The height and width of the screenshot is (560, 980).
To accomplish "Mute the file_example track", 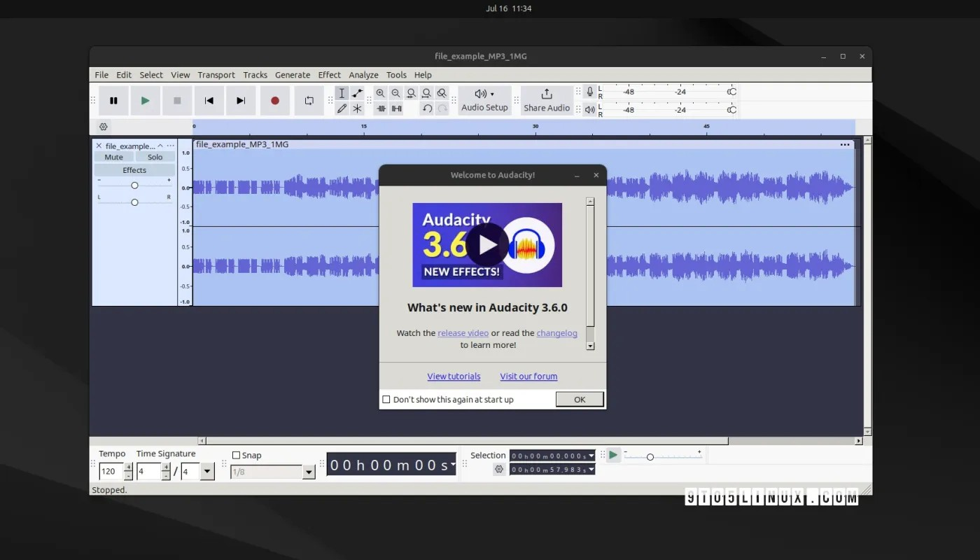I will [x=113, y=157].
